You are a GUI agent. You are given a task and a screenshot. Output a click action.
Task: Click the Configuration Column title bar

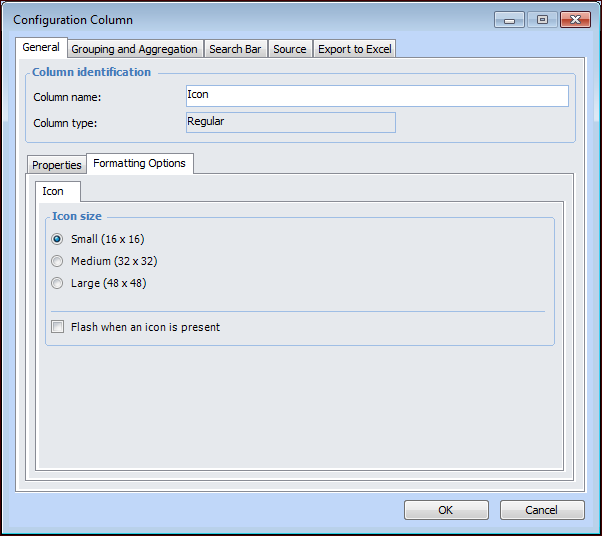click(x=250, y=19)
